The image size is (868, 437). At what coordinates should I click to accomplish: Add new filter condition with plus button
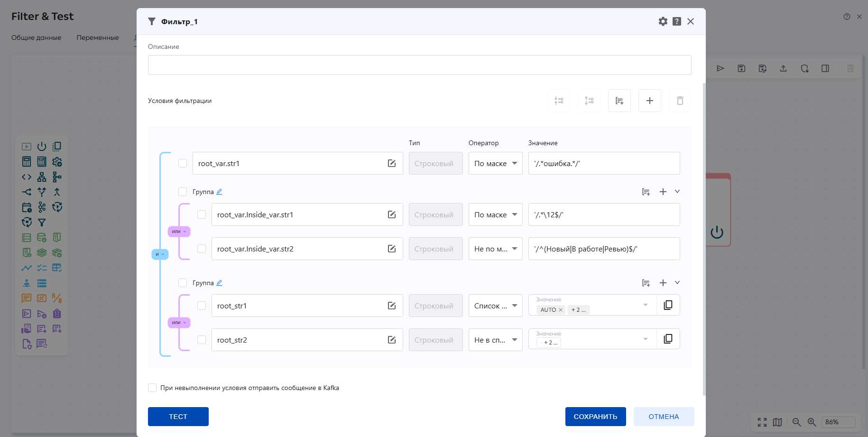[650, 101]
